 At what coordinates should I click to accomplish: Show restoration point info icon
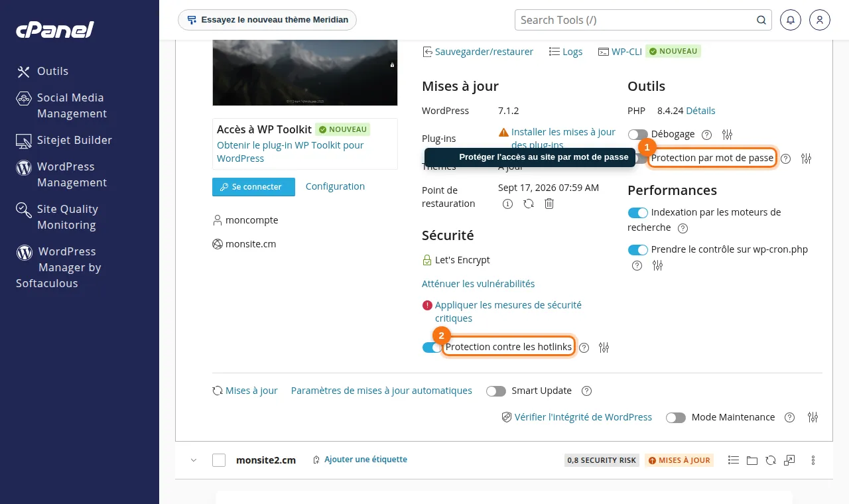click(508, 204)
